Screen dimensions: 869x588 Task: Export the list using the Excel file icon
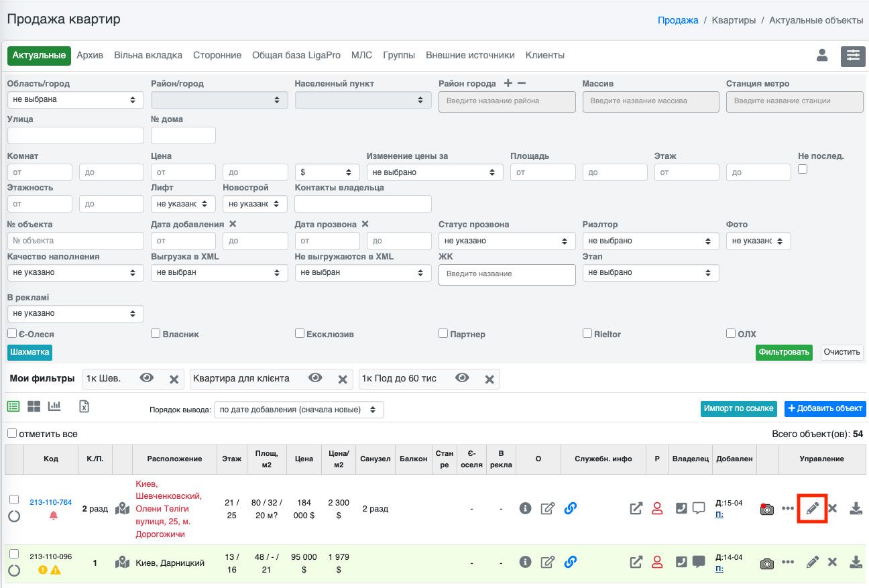84,406
